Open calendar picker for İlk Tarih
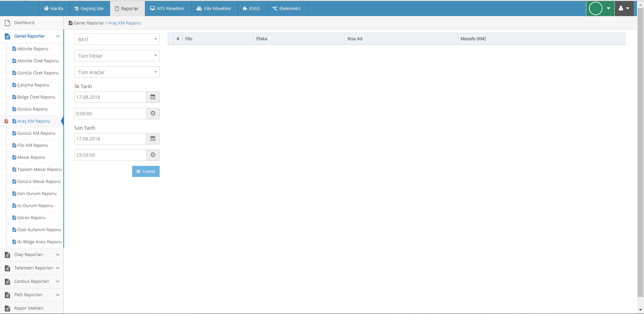This screenshot has height=314, width=644. [153, 97]
